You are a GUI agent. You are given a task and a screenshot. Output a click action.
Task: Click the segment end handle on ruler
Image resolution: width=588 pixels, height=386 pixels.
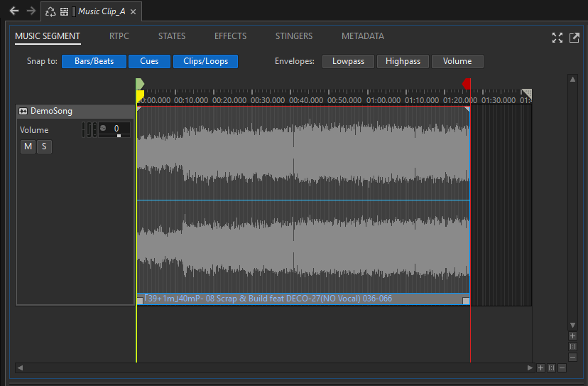coord(527,93)
